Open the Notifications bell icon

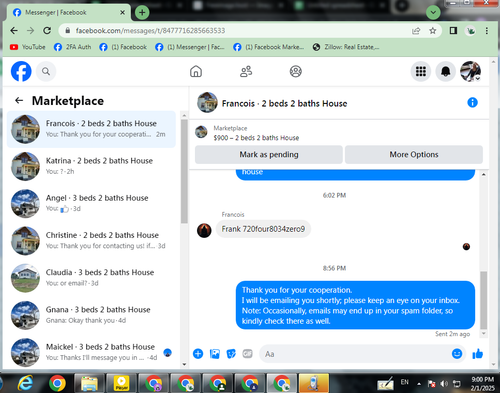pyautogui.click(x=446, y=71)
